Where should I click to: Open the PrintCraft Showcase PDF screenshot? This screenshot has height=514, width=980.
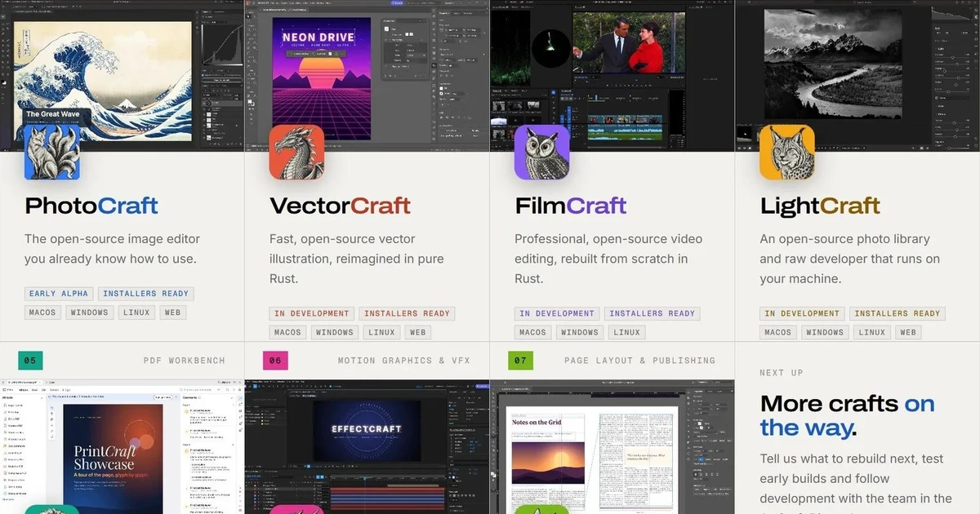(122, 446)
